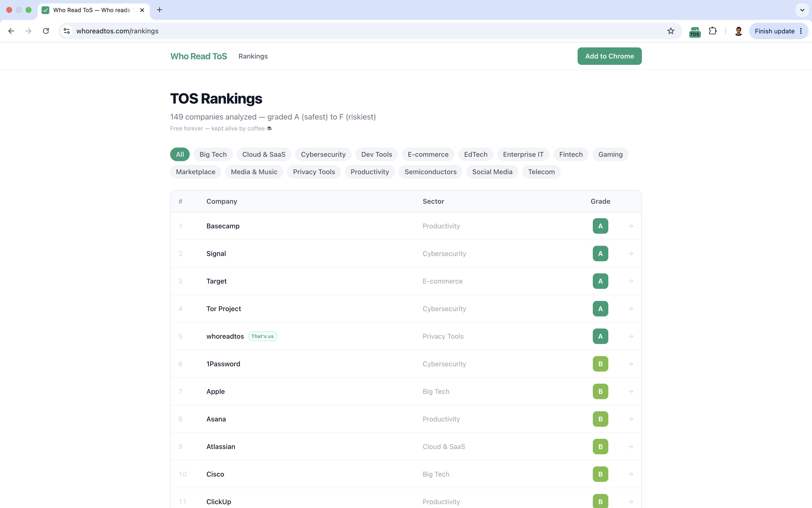The image size is (812, 508).
Task: Reload the current page
Action: 46,31
